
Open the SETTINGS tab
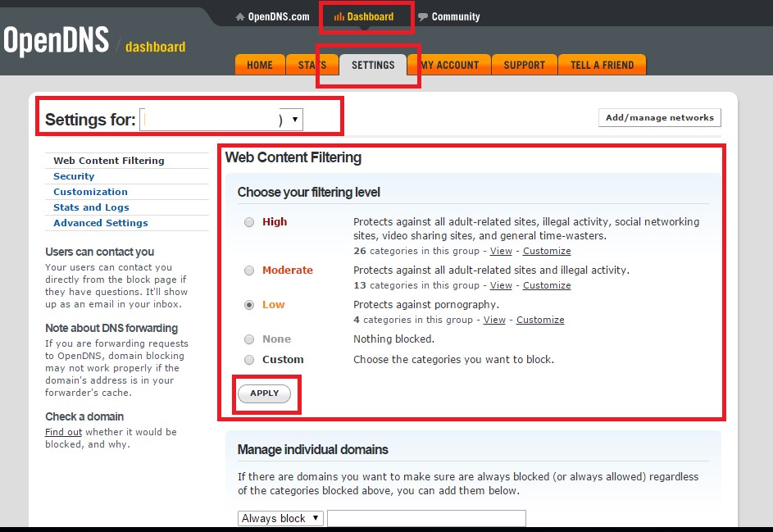coord(373,65)
